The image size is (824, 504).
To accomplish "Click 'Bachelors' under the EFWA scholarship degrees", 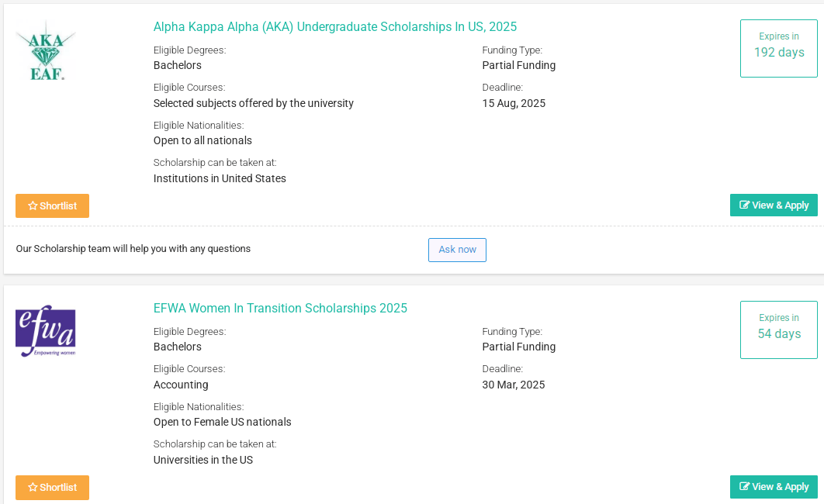I will pyautogui.click(x=178, y=347).
